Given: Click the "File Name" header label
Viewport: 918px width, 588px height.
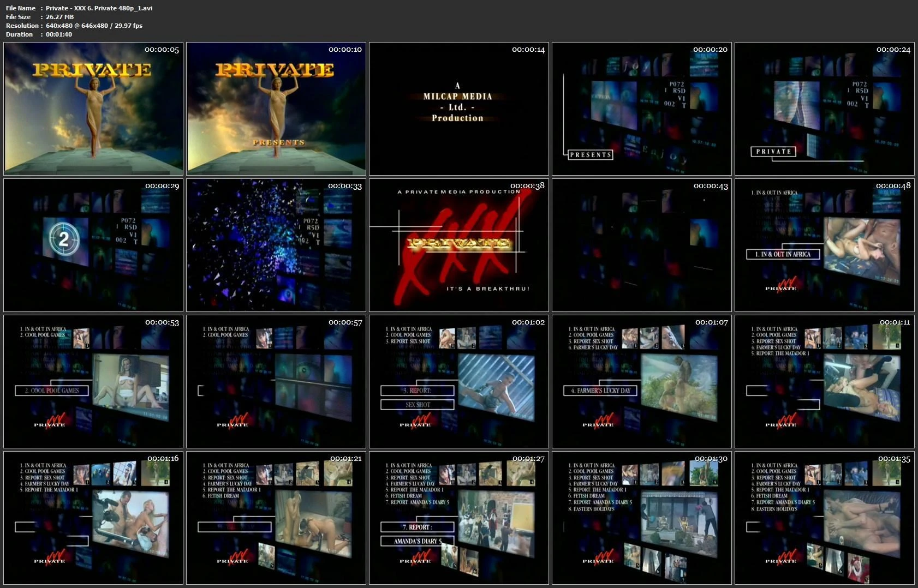Looking at the screenshot, I should point(21,8).
